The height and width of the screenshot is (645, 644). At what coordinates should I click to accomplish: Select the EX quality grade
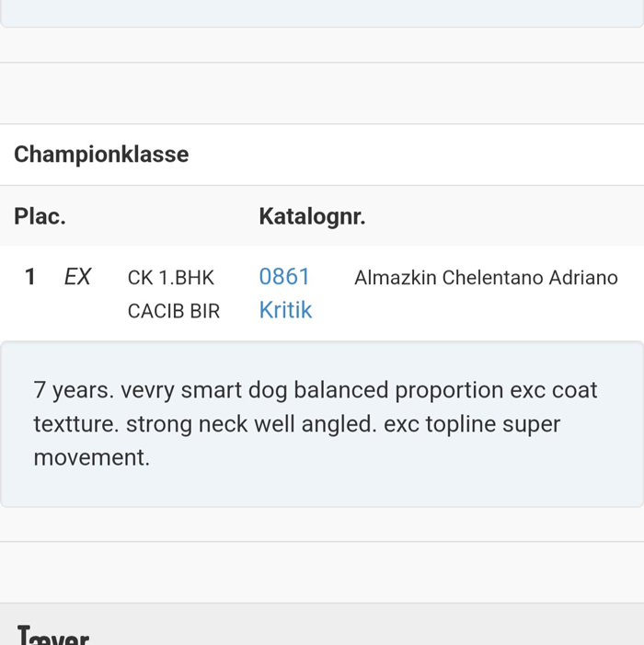pyautogui.click(x=78, y=277)
